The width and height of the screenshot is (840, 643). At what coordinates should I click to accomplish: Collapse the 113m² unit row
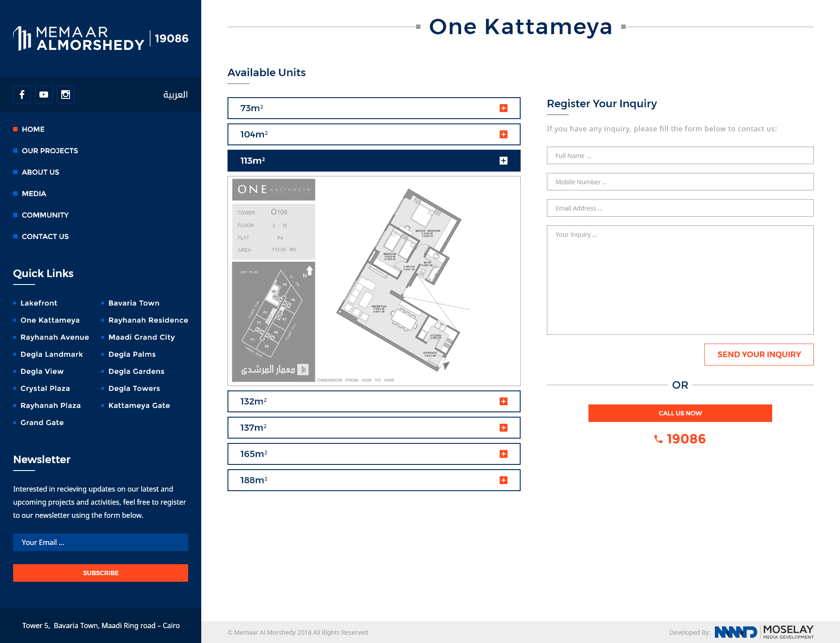click(x=374, y=161)
